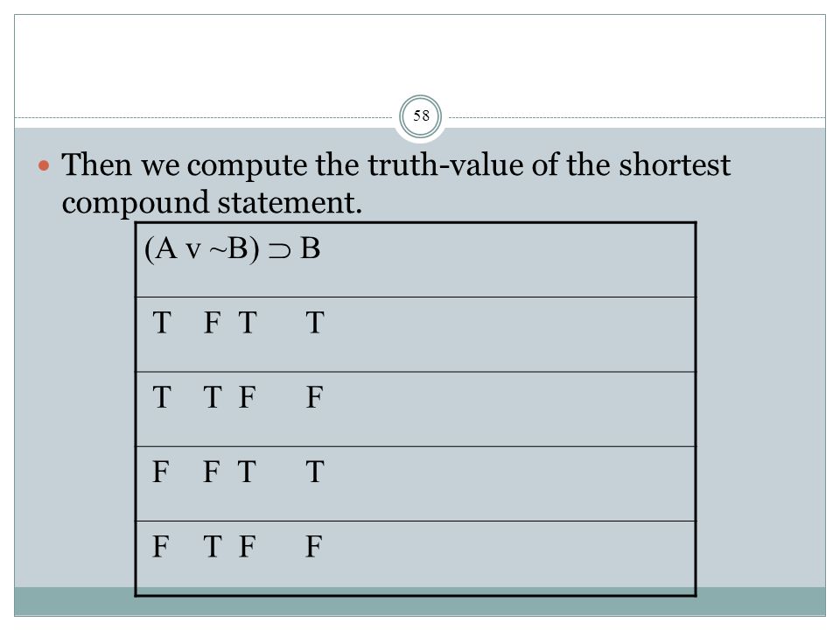Viewport: 840px width, 630px height.
Task: Select the first F in the third row
Action: click(160, 472)
